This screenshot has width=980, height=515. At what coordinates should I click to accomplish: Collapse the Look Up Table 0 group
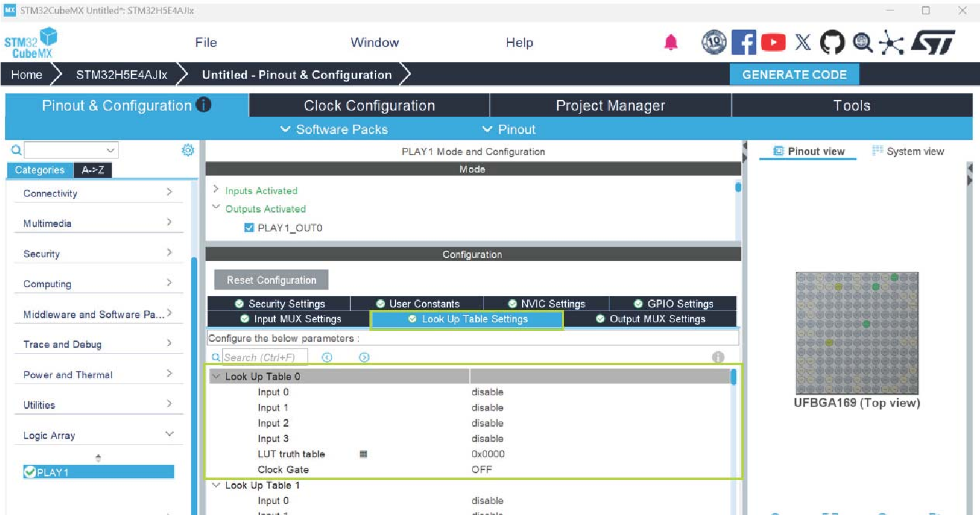[x=216, y=376]
